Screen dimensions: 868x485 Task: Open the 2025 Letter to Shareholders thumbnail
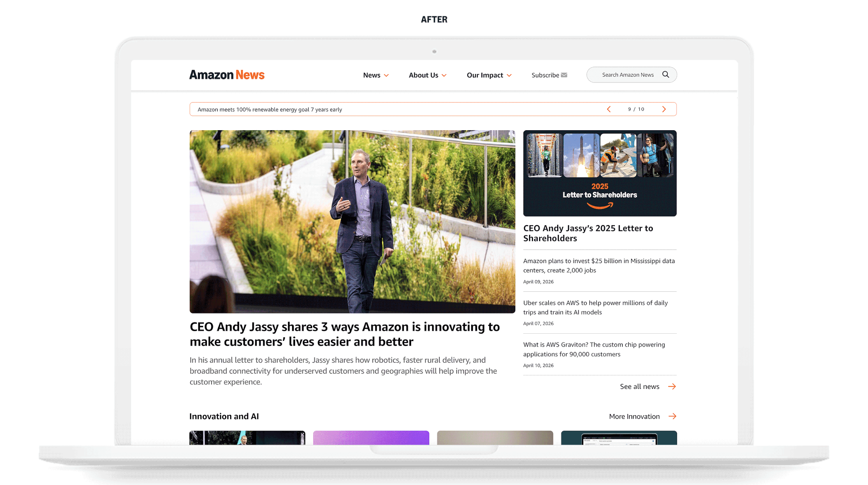(x=600, y=173)
